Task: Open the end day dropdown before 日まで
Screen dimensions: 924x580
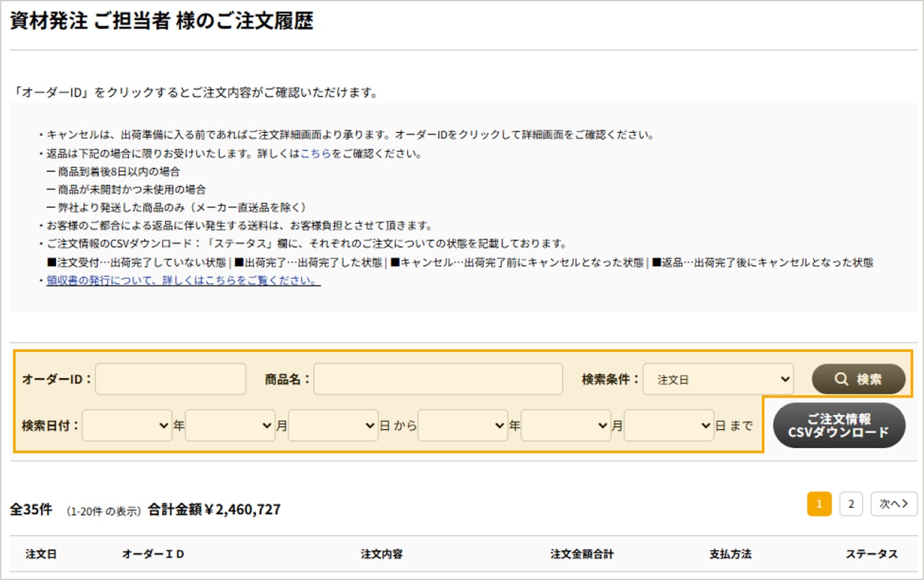Action: click(x=669, y=426)
